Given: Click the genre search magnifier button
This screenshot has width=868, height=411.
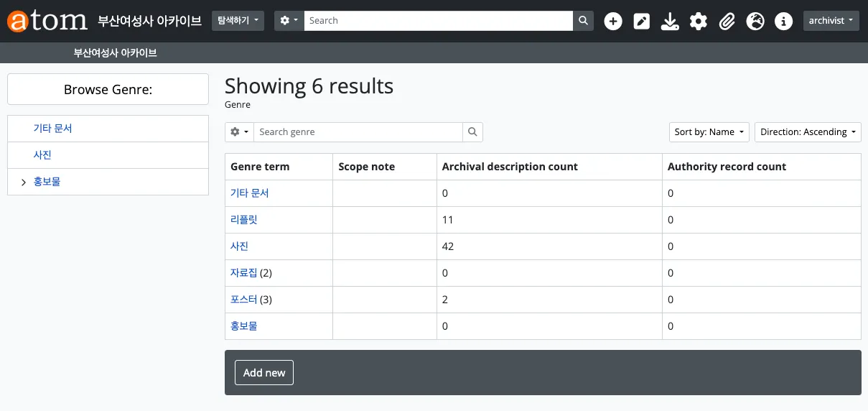Looking at the screenshot, I should [x=472, y=132].
